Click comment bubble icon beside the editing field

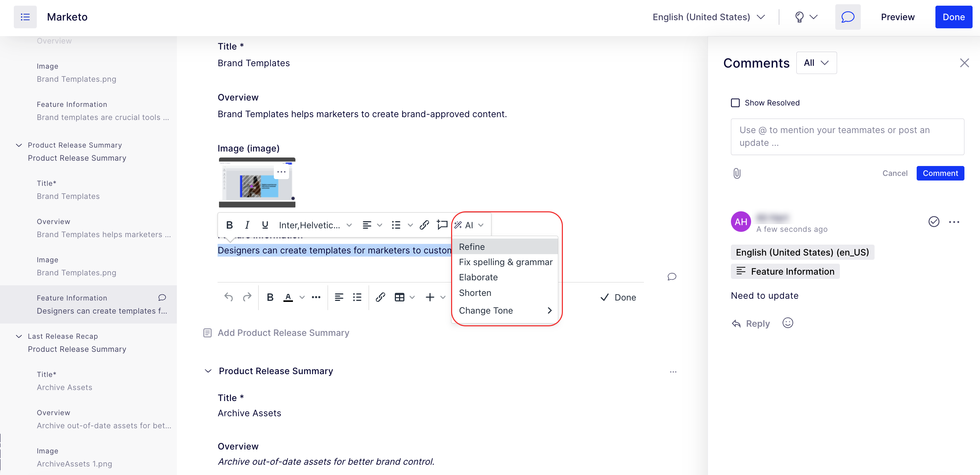click(672, 277)
